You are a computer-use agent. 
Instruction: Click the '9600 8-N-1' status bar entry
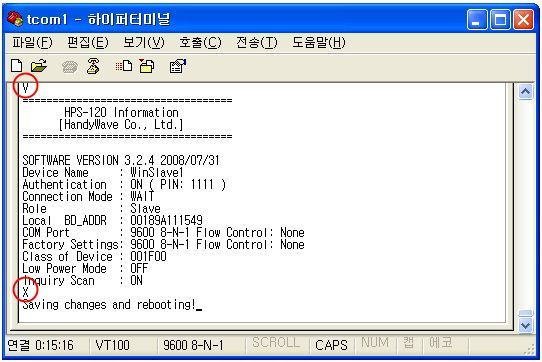tap(193, 345)
